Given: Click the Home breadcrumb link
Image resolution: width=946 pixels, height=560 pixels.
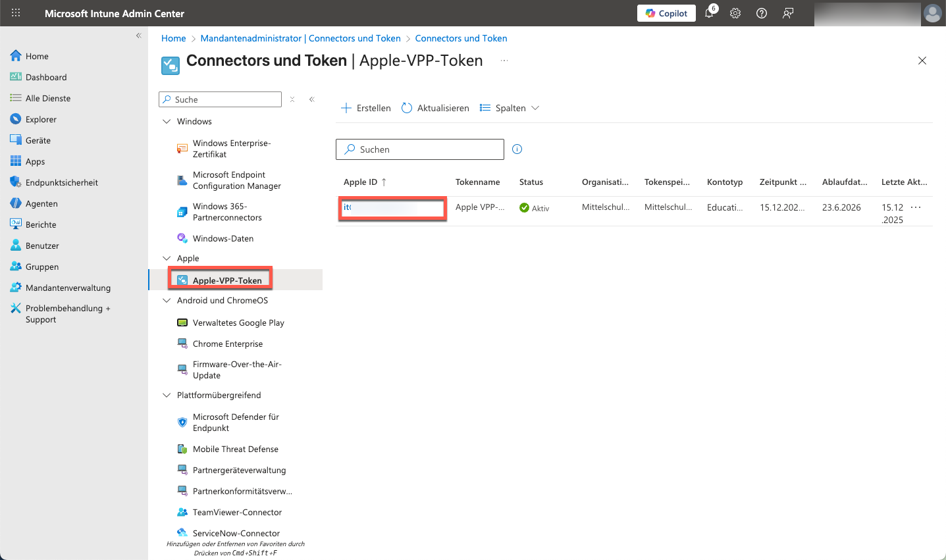Looking at the screenshot, I should tap(174, 38).
